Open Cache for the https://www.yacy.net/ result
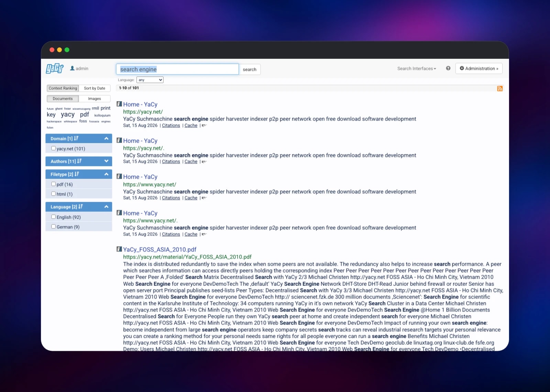This screenshot has height=392, width=550. [x=191, y=198]
